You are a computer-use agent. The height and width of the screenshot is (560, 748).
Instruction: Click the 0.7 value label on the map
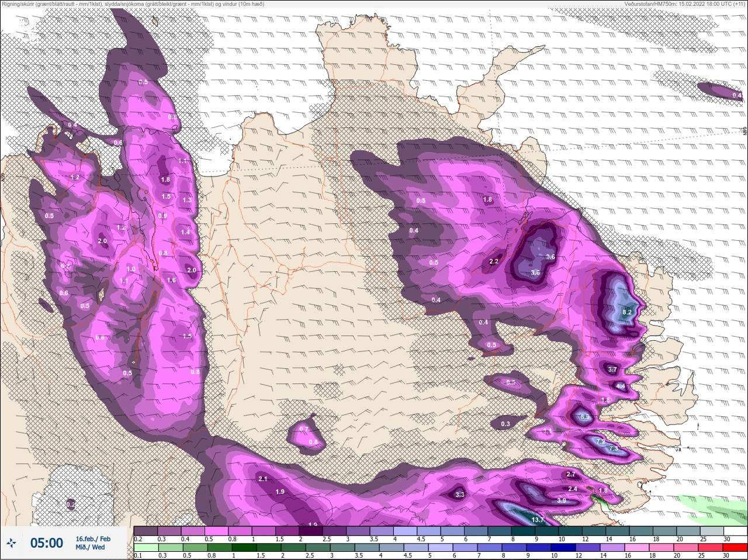304,429
